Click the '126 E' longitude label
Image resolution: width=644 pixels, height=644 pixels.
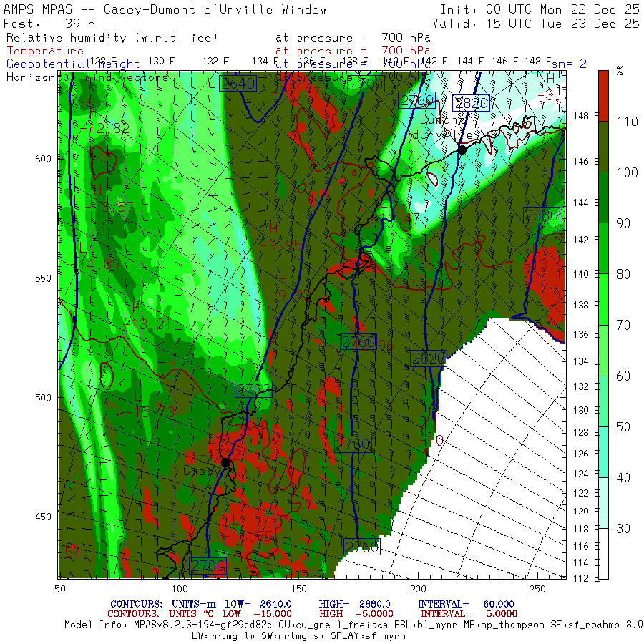(x=586, y=454)
